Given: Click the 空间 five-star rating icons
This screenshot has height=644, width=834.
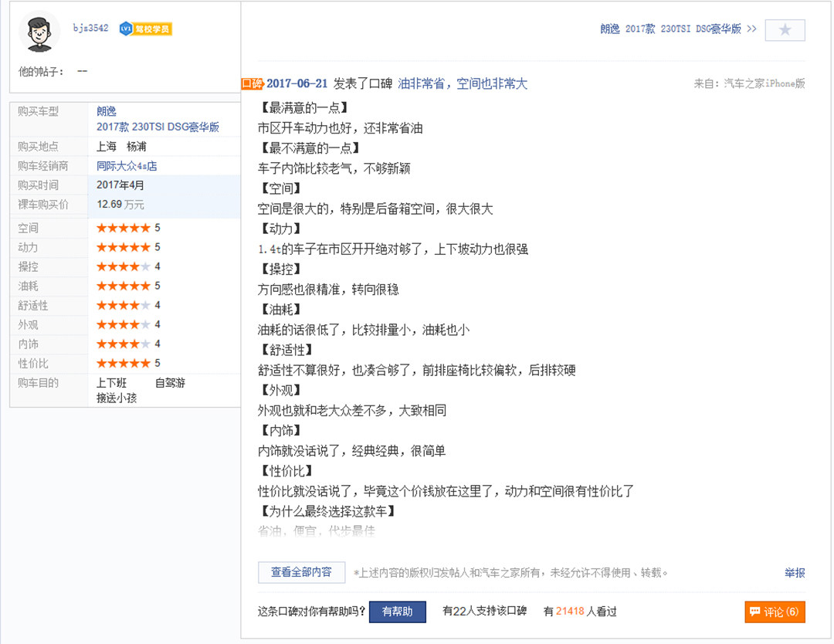Looking at the screenshot, I should pyautogui.click(x=123, y=228).
